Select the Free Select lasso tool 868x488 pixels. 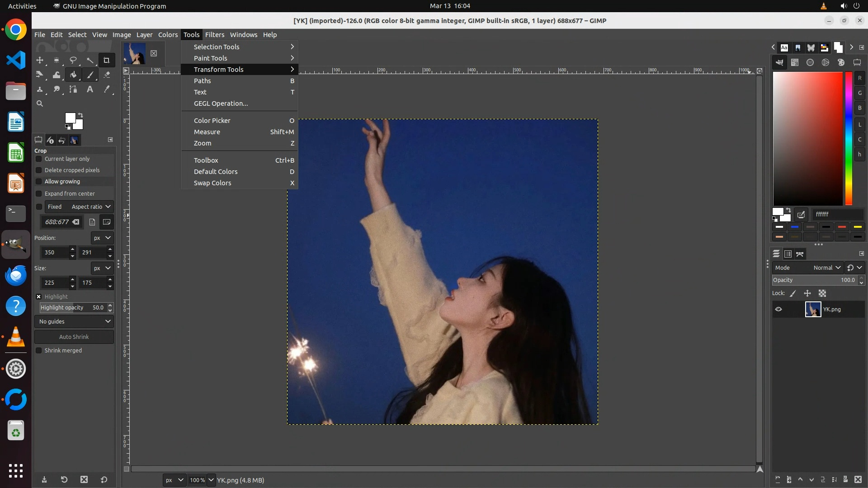(x=73, y=60)
